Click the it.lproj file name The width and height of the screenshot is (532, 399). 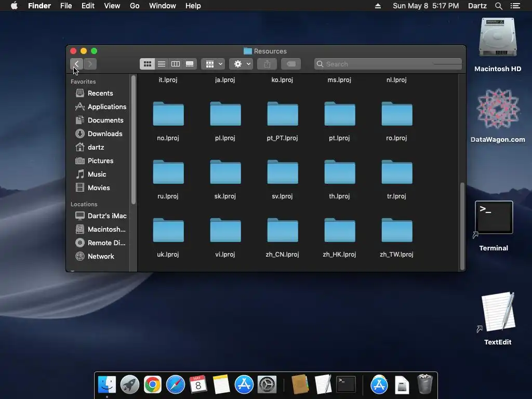tap(168, 79)
